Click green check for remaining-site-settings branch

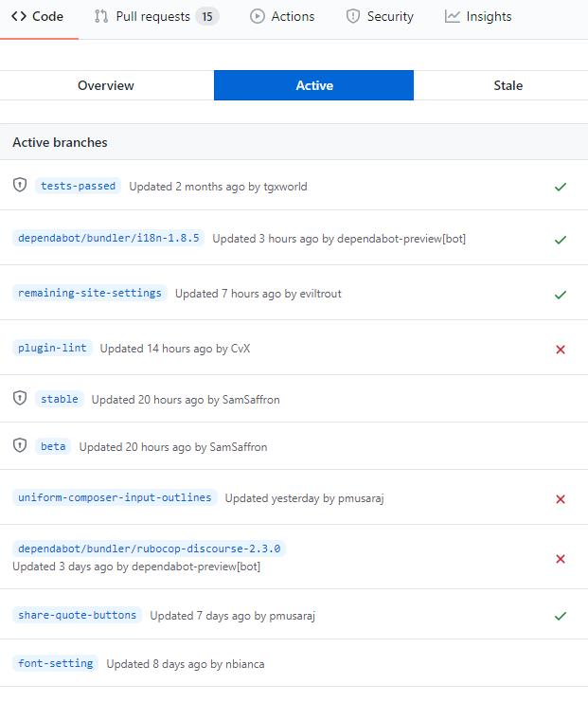tap(561, 295)
